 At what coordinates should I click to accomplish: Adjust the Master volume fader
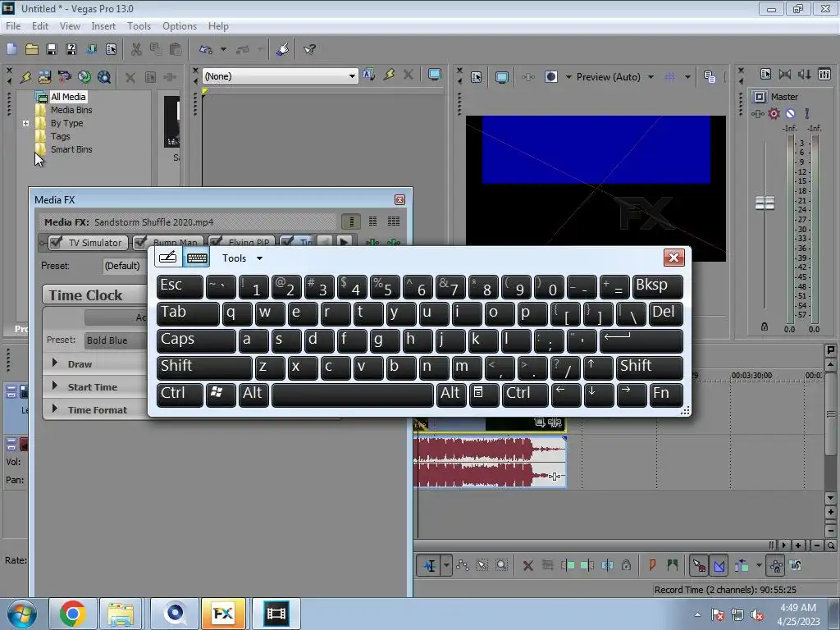(765, 203)
